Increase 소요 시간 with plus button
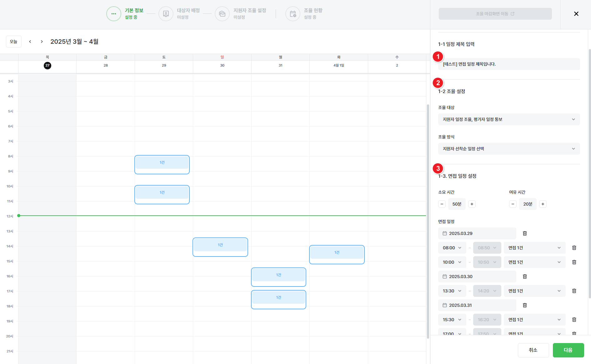591x364 pixels. coord(472,204)
